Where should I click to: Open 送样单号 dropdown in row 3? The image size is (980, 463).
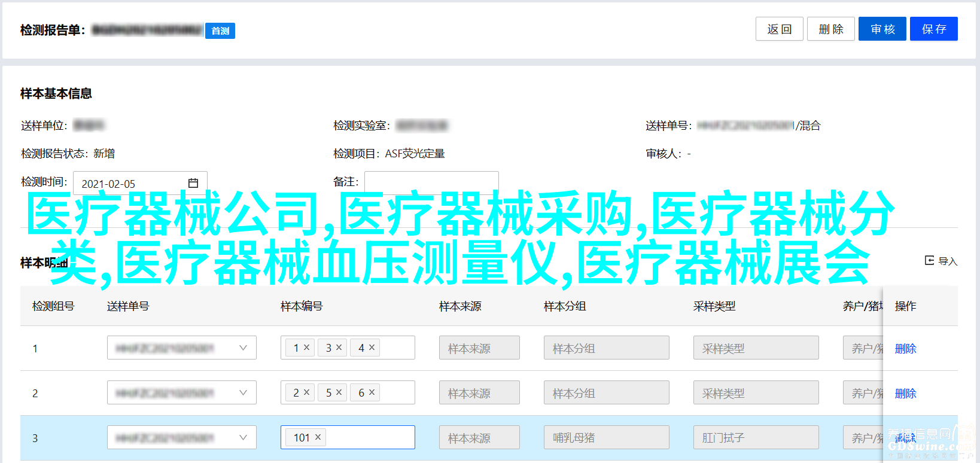point(243,437)
